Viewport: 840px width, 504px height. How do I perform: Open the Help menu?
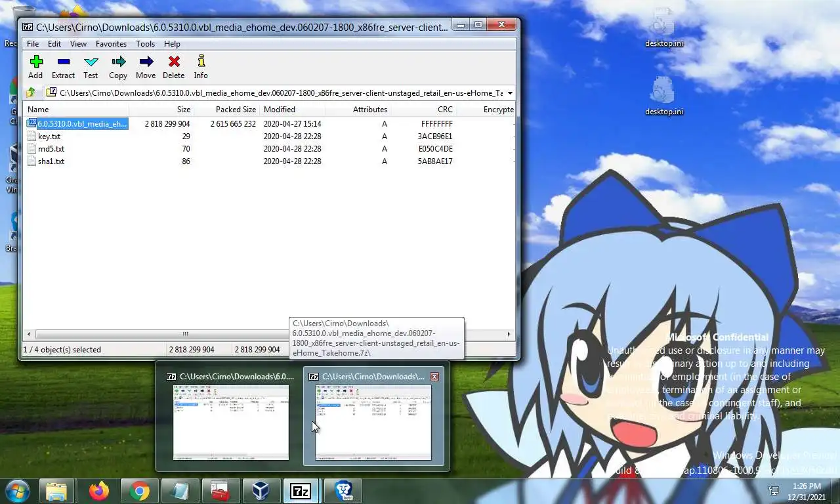coord(172,44)
